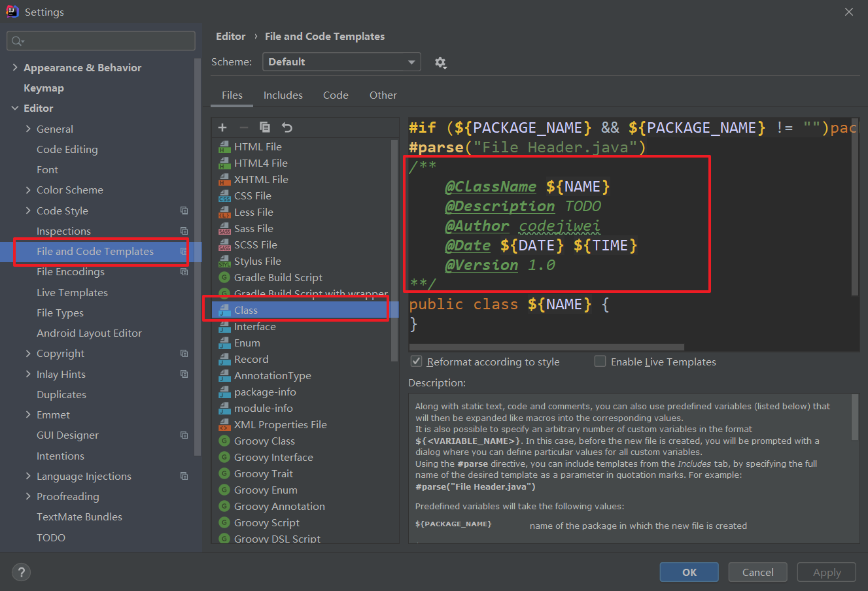Click the Gradle Build Script icon
Screen dimensions: 868x591
coord(224,278)
